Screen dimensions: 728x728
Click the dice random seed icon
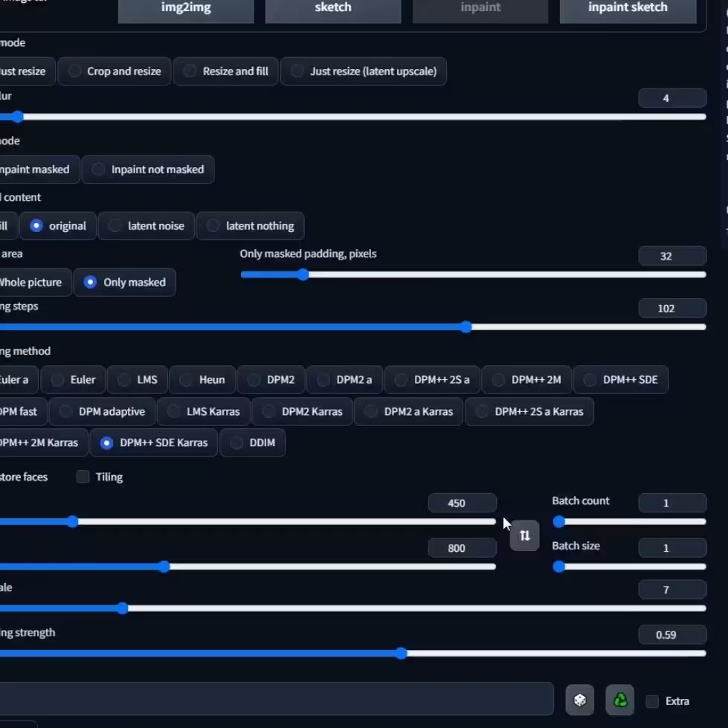tap(579, 700)
